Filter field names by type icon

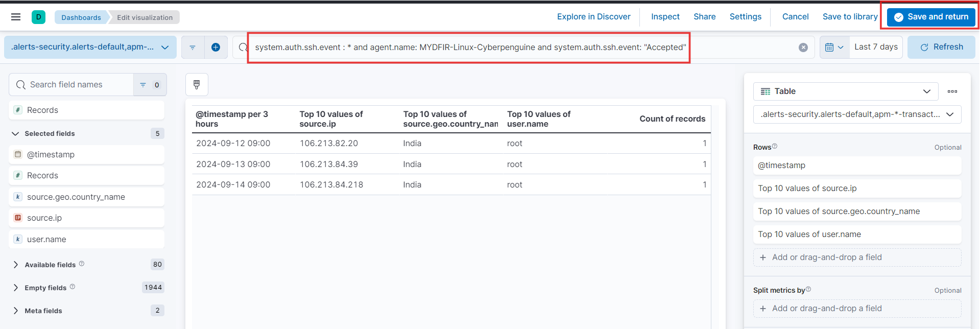pyautogui.click(x=150, y=85)
